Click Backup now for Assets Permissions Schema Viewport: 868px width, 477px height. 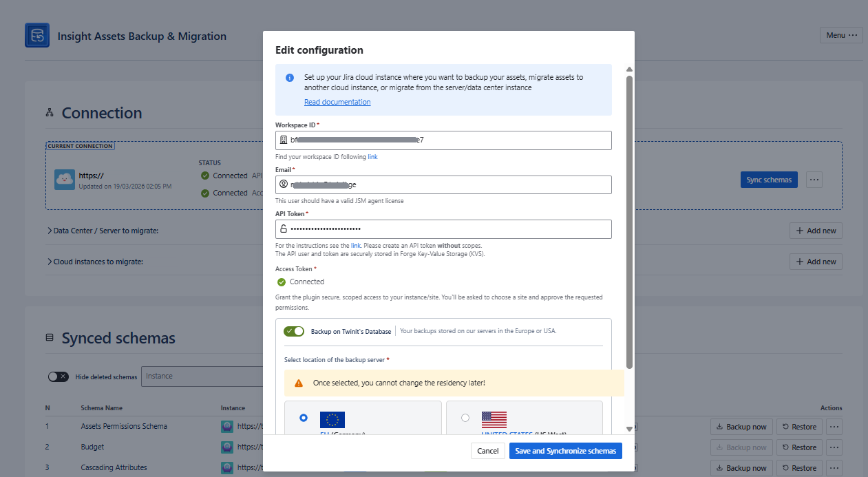[x=741, y=427]
